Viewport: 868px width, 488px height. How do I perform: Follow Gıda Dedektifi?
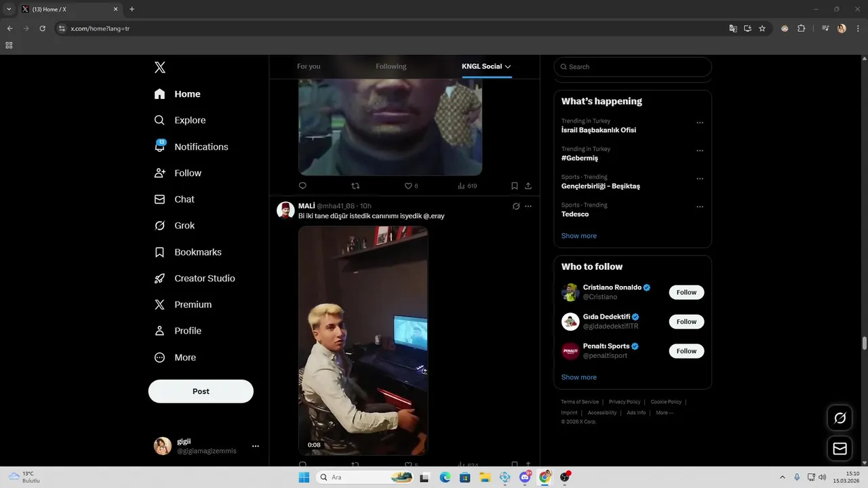point(686,322)
